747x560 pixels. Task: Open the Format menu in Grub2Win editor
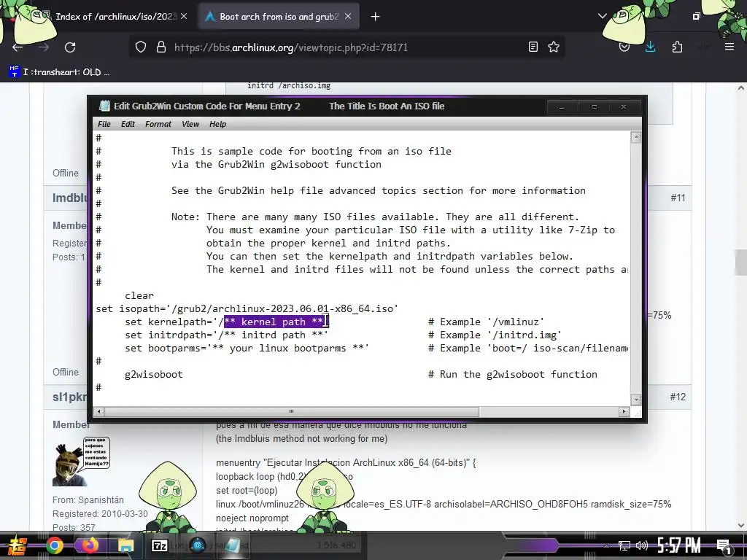158,124
